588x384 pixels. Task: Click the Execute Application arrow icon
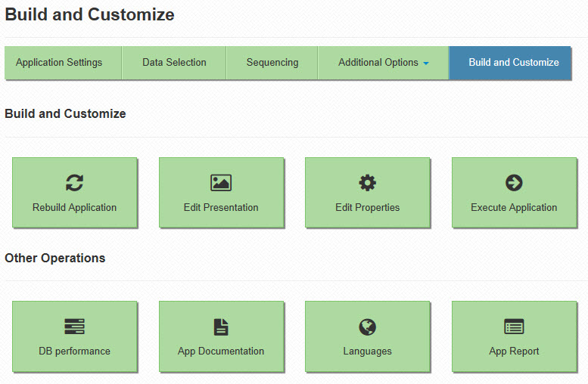point(514,183)
